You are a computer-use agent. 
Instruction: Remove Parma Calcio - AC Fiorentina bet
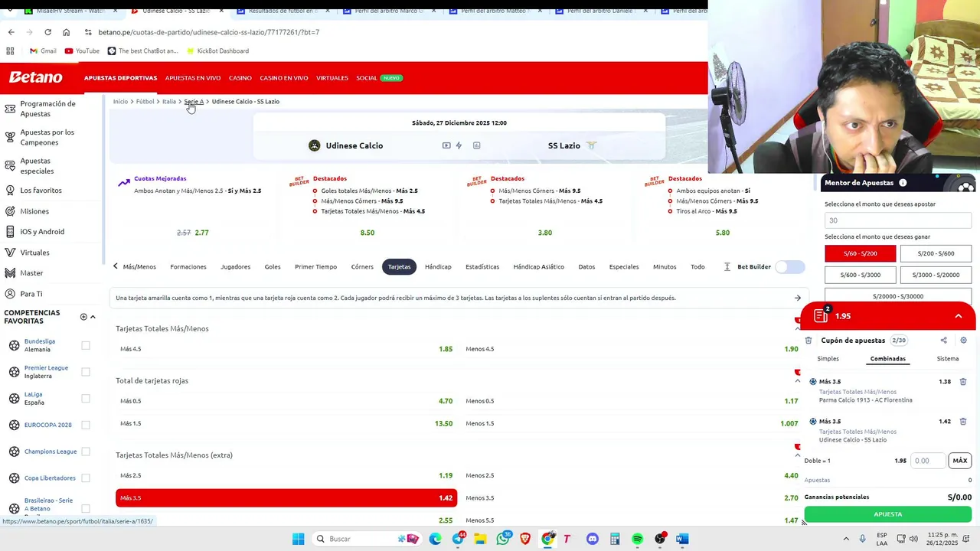click(963, 381)
